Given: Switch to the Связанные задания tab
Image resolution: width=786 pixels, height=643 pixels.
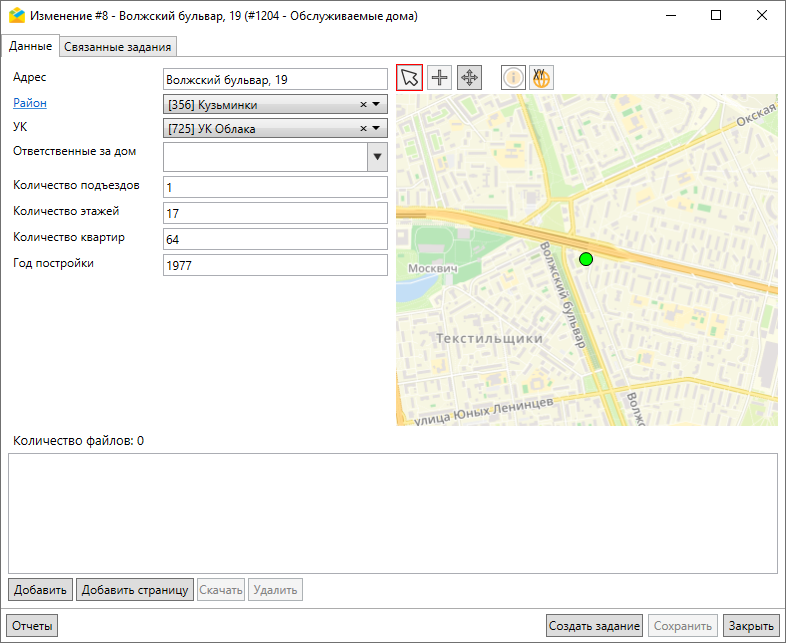Looking at the screenshot, I should [119, 46].
